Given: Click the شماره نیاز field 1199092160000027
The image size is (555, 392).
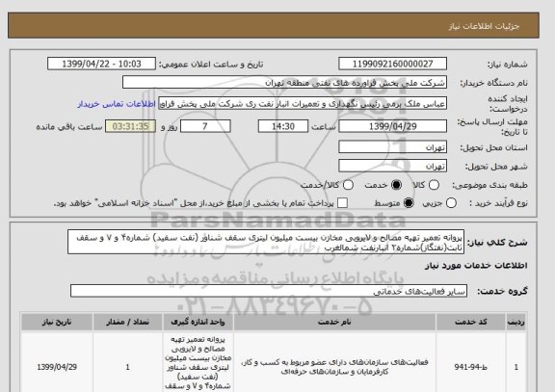Looking at the screenshot, I should pos(392,64).
